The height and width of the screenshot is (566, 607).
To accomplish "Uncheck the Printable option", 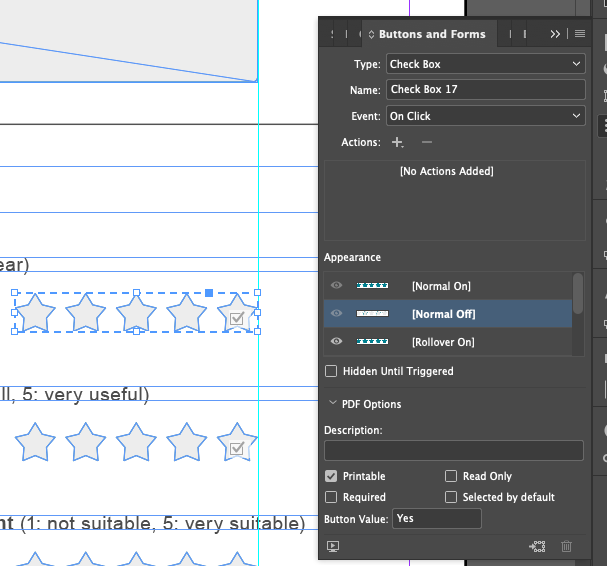I will pyautogui.click(x=331, y=477).
